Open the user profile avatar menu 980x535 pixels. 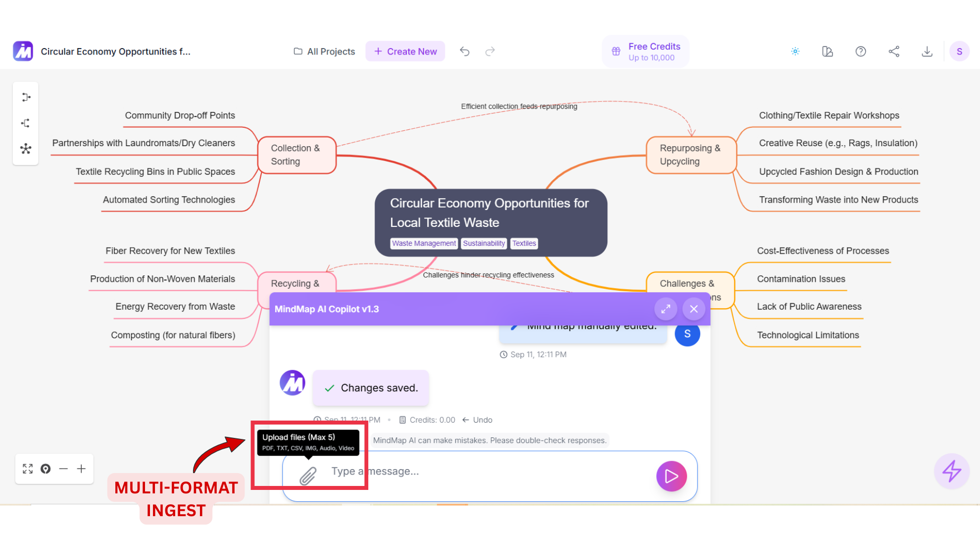tap(959, 52)
